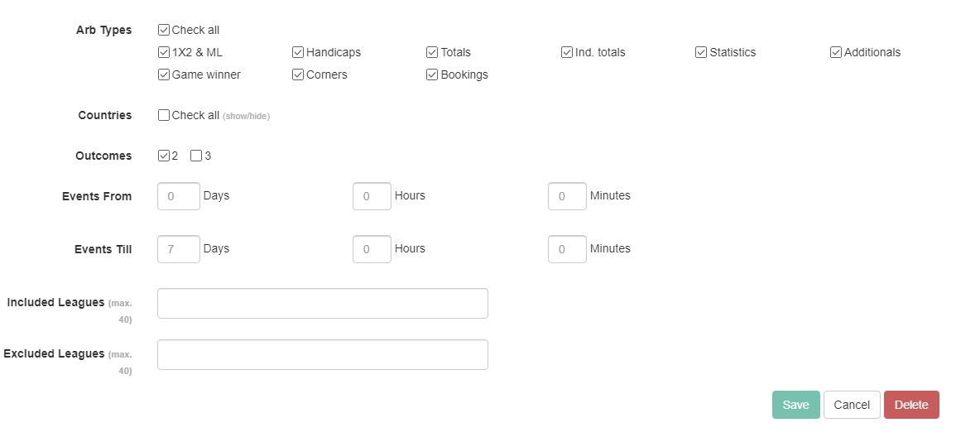Toggle the Bookings checkbox

(432, 75)
